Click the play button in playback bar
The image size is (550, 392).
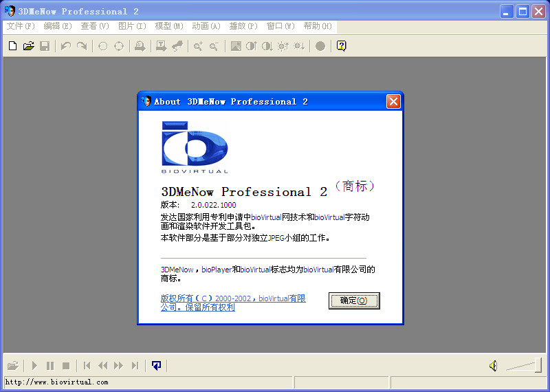(34, 366)
